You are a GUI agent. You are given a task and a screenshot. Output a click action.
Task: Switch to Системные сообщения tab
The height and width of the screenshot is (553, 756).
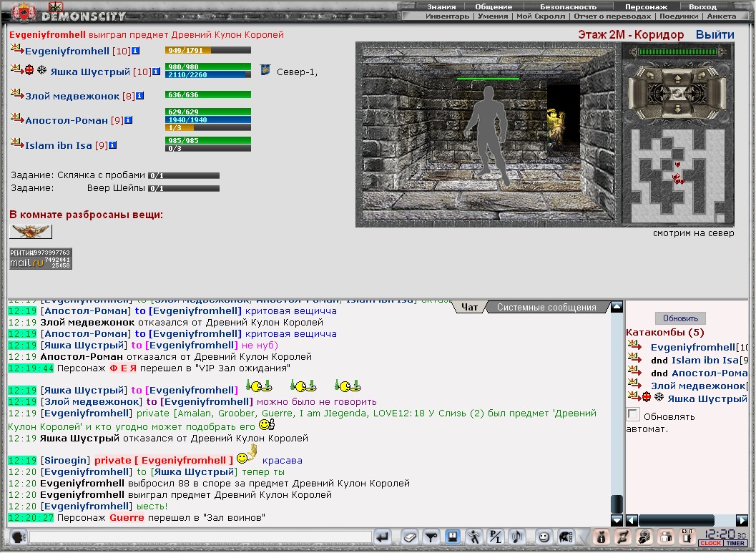click(x=546, y=307)
